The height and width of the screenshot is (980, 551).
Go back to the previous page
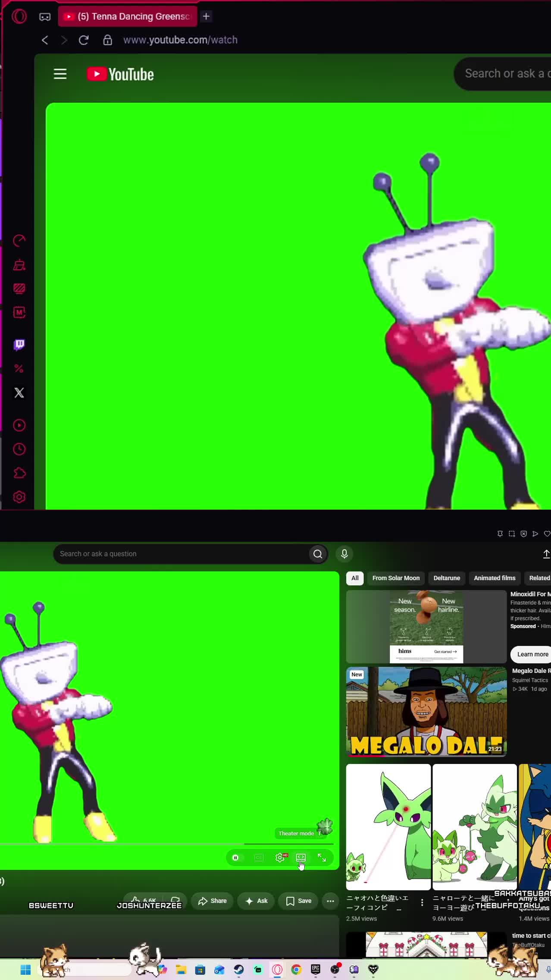pos(45,40)
